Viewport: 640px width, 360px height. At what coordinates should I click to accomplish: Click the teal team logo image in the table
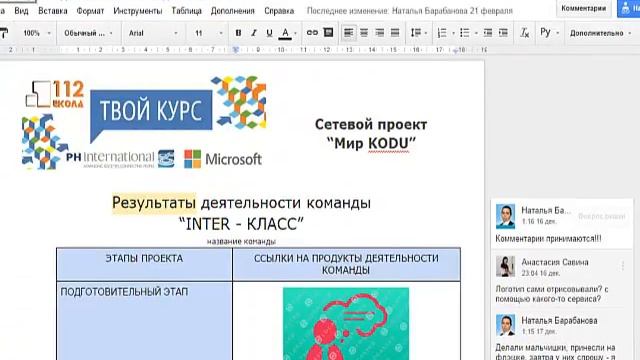346,324
